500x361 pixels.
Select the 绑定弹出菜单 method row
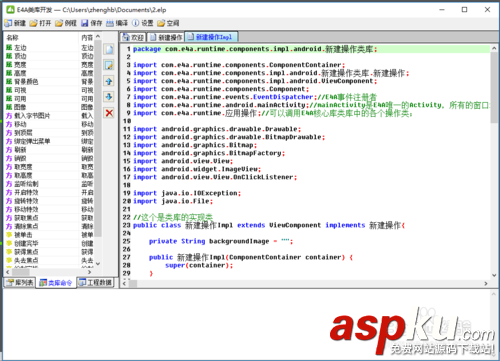pos(49,141)
